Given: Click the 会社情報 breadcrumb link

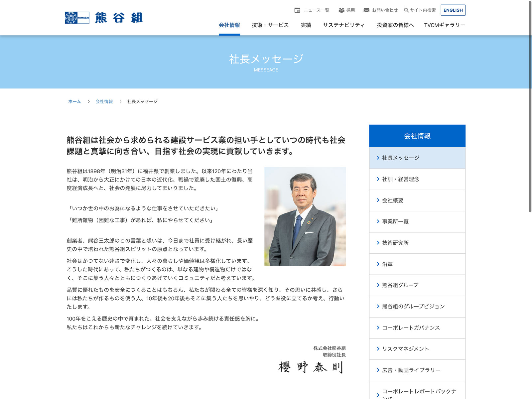Looking at the screenshot, I should (104, 102).
